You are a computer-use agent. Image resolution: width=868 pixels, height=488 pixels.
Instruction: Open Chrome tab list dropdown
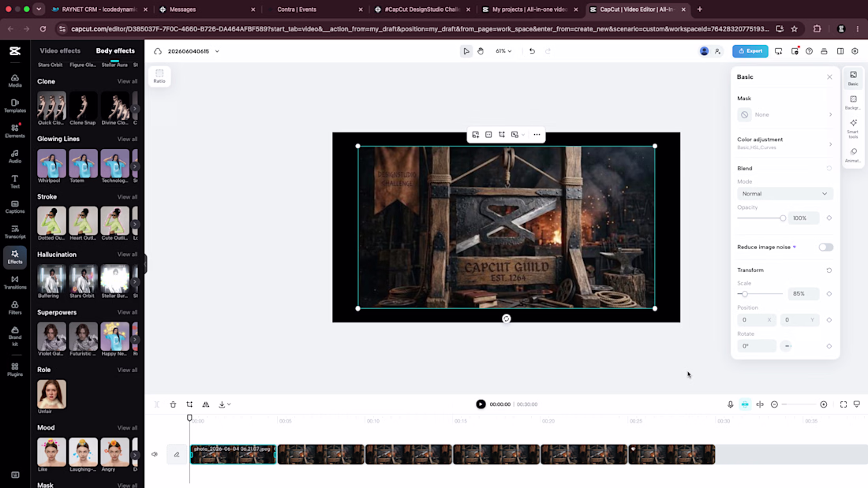pos(39,9)
